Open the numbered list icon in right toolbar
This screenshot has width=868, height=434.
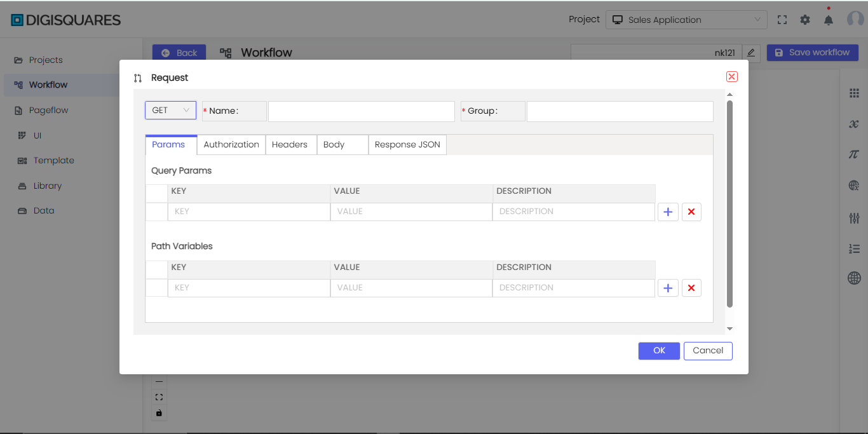pos(854,248)
